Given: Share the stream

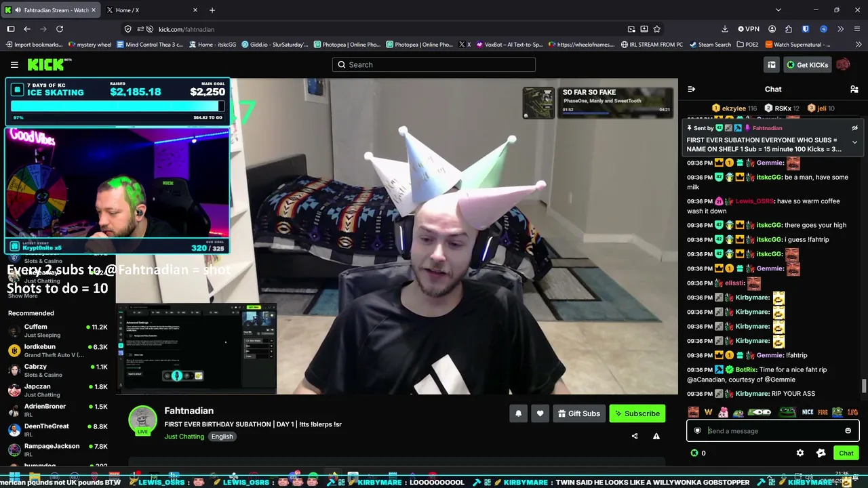Looking at the screenshot, I should (635, 436).
